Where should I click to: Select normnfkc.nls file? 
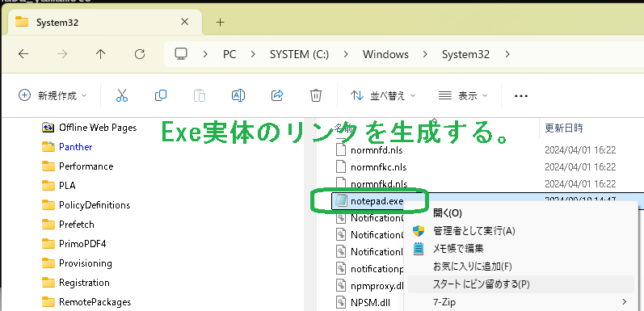coord(379,166)
